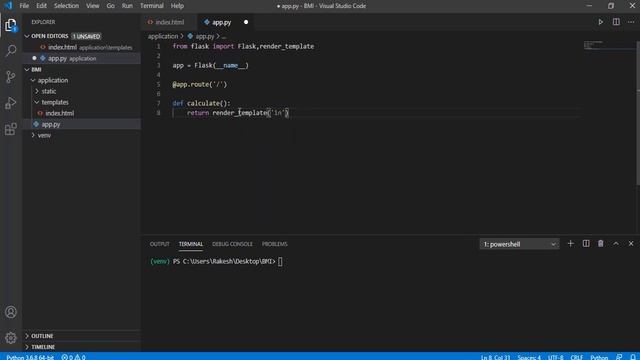Select app.py in Open Editors list

(x=82, y=58)
